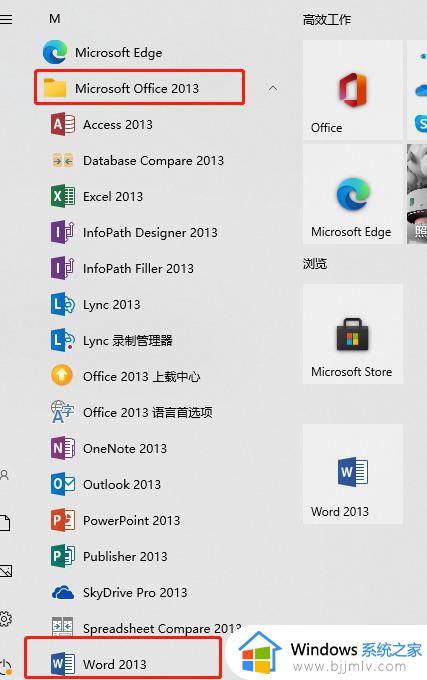
Task: Click the InfoPath Filler 2013 label text
Action: point(138,268)
